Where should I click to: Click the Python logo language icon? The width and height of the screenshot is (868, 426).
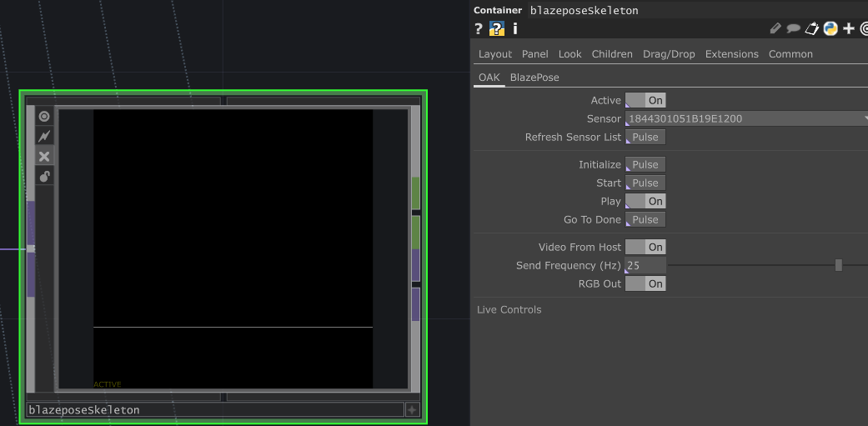[x=830, y=29]
